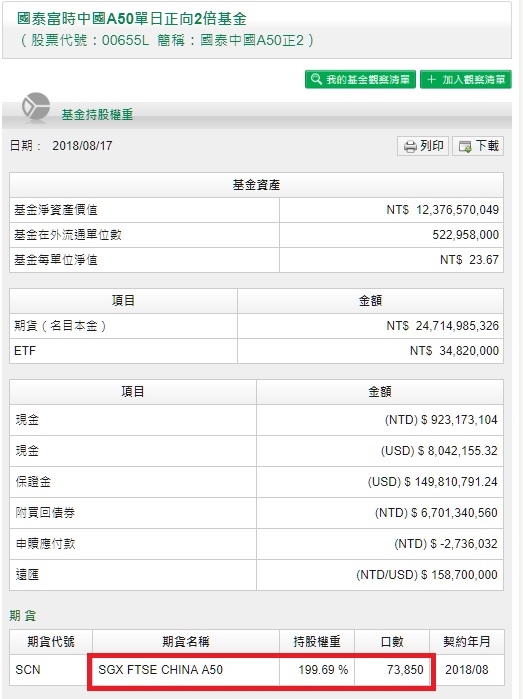Viewport: 523px width, 699px height.
Task: Select value 522,958,000
Action: pos(465,235)
